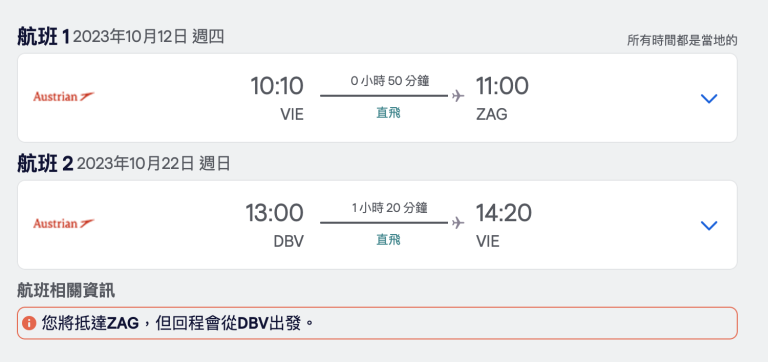768x362 pixels.
Task: Click airplane icon on VIE–ZAG route
Action: [x=458, y=96]
